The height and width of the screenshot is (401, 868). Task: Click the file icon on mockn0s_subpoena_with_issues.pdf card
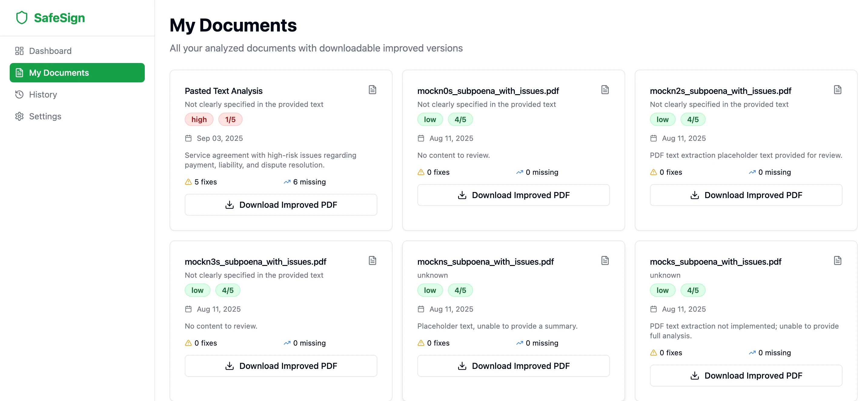pos(605,90)
